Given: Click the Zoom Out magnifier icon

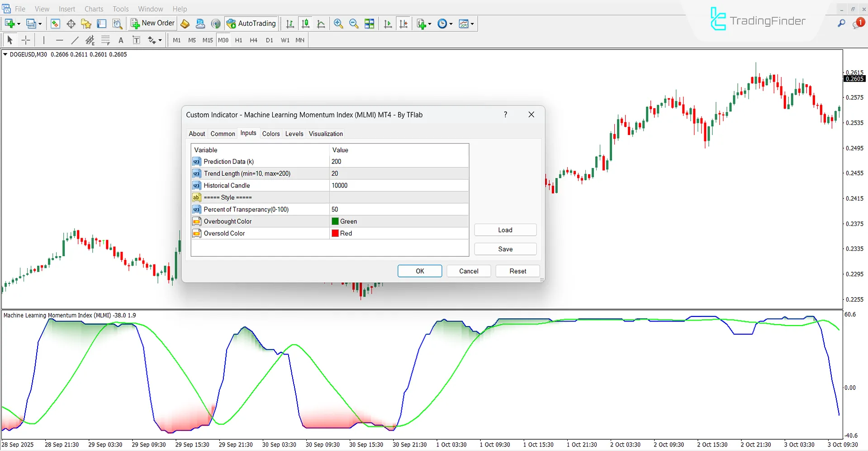Looking at the screenshot, I should 354,24.
